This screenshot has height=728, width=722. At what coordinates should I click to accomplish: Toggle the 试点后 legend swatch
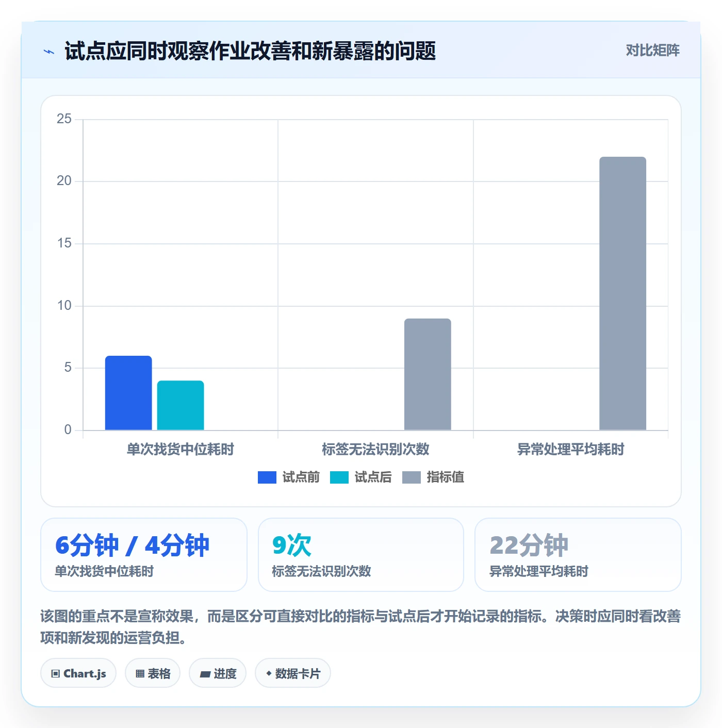(x=339, y=477)
